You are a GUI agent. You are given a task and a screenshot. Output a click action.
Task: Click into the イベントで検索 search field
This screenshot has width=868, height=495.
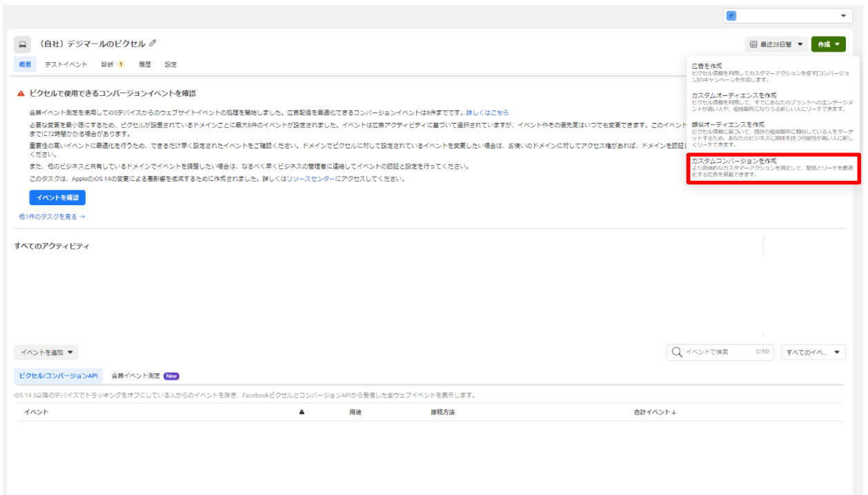(720, 352)
